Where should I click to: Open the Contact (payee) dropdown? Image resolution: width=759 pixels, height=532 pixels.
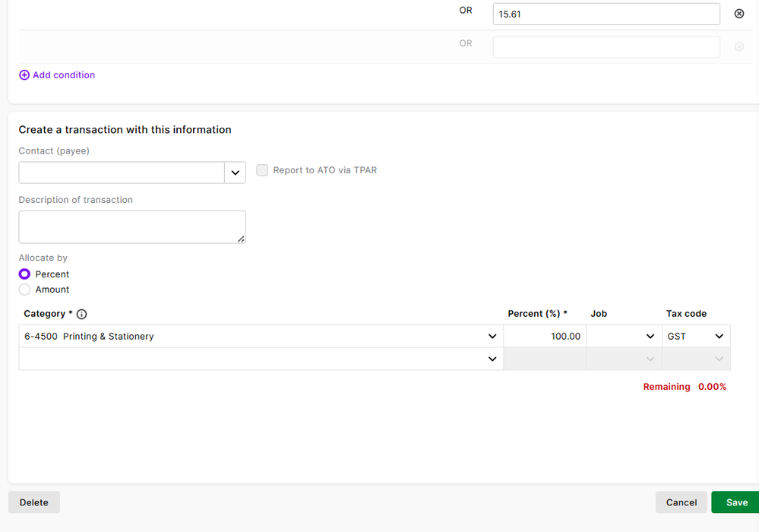[235, 173]
